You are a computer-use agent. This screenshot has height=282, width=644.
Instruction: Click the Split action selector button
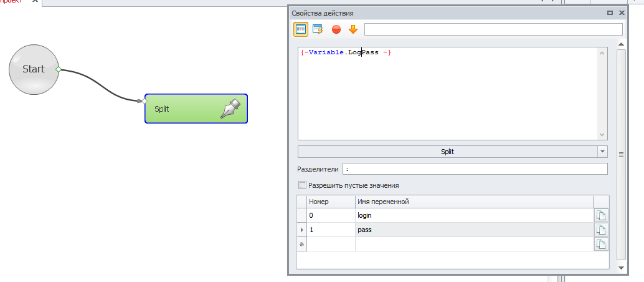(447, 152)
